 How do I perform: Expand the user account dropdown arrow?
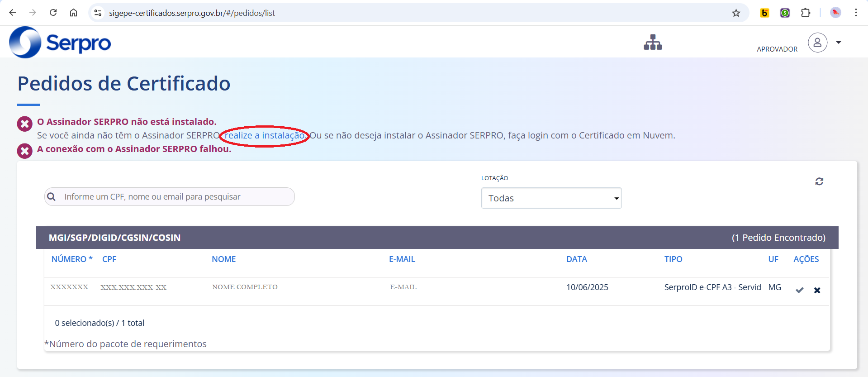[839, 43]
